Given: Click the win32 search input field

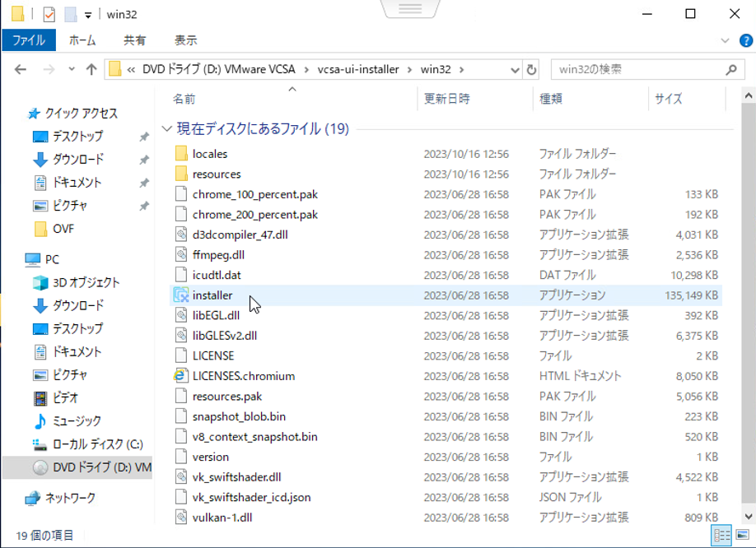Looking at the screenshot, I should 634,70.
